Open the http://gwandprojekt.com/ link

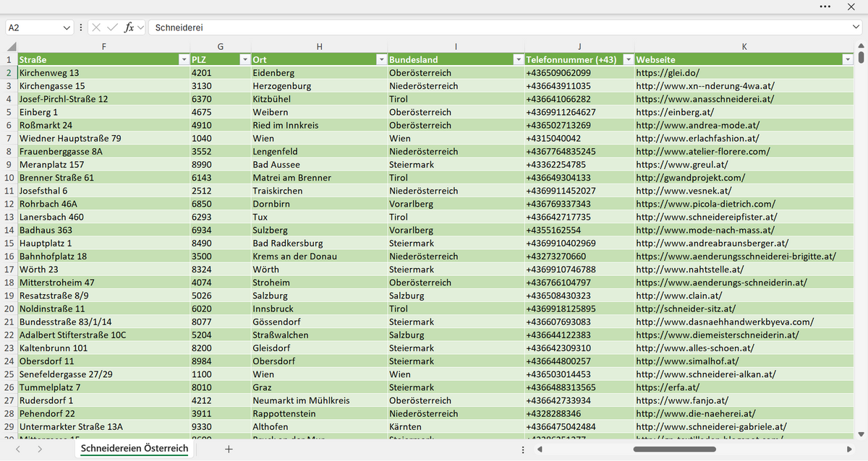691,178
